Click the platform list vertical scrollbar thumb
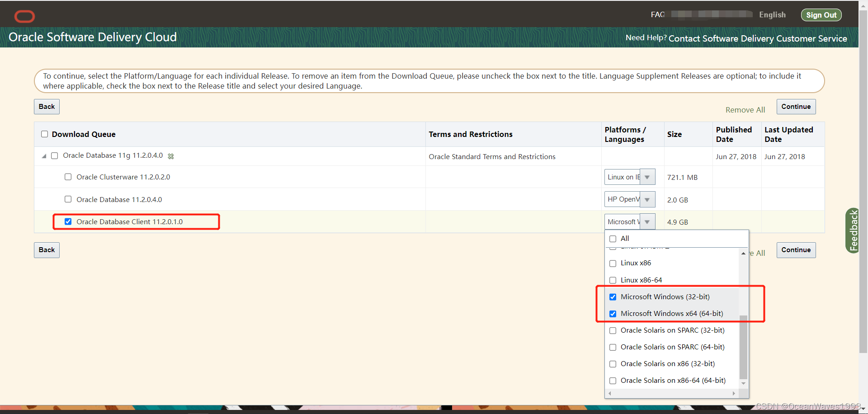 pos(743,347)
